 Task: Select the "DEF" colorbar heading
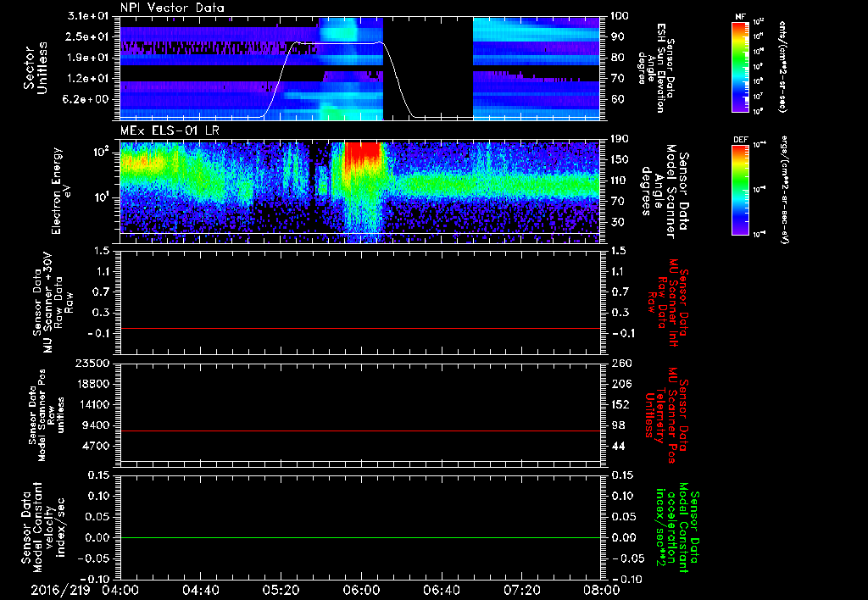coord(740,140)
